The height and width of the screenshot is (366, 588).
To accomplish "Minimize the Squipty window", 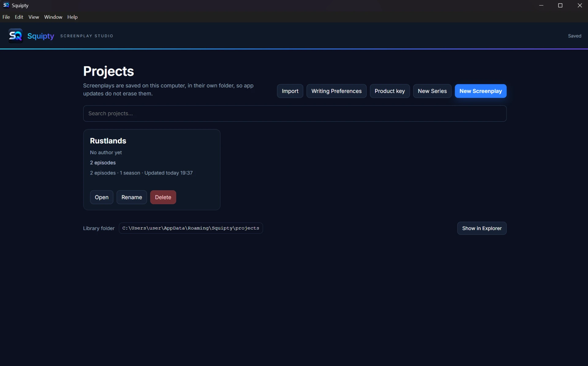I will point(541,5).
